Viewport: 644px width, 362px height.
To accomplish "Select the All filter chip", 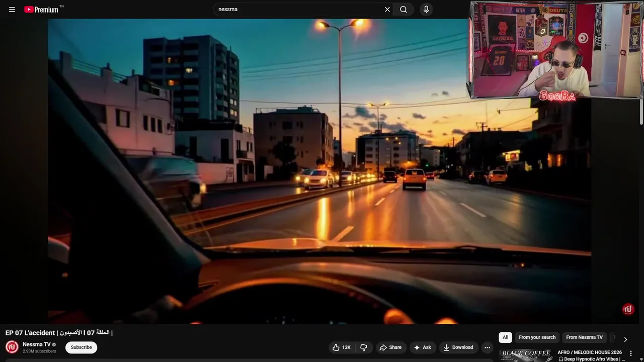I will (x=505, y=337).
